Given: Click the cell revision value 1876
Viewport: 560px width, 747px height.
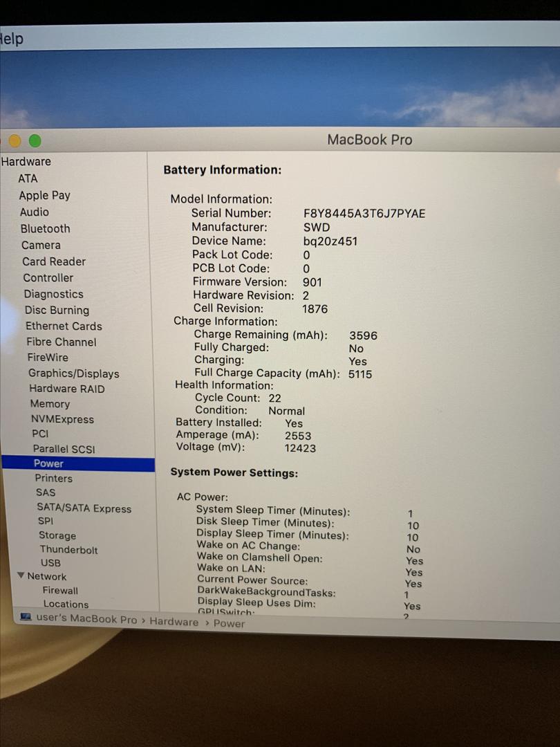Looking at the screenshot, I should point(315,309).
